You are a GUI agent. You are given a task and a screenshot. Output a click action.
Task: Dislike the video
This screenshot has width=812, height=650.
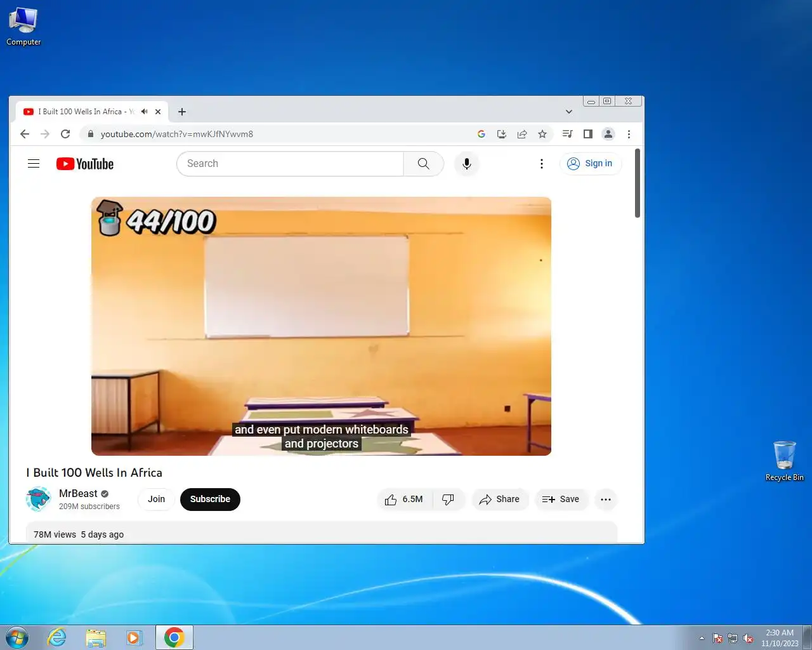click(x=449, y=500)
